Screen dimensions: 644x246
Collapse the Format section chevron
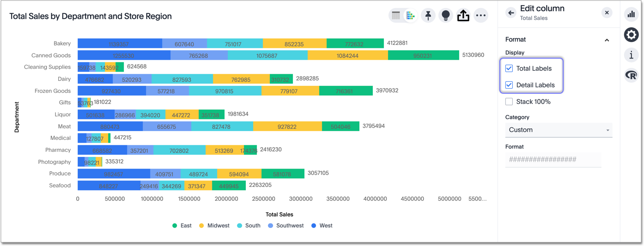coord(607,40)
